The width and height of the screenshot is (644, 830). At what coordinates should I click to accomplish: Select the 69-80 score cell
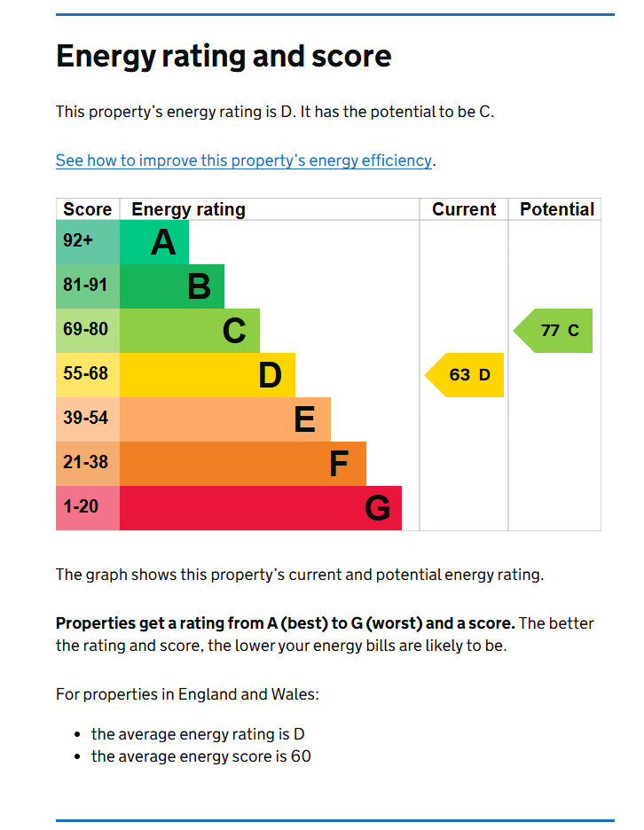(x=87, y=330)
